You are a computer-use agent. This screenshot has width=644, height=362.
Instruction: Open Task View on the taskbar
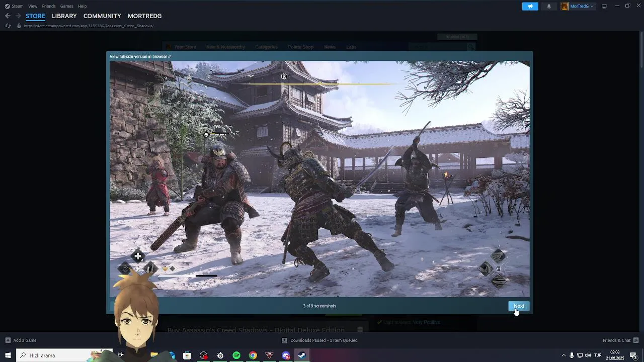121,355
